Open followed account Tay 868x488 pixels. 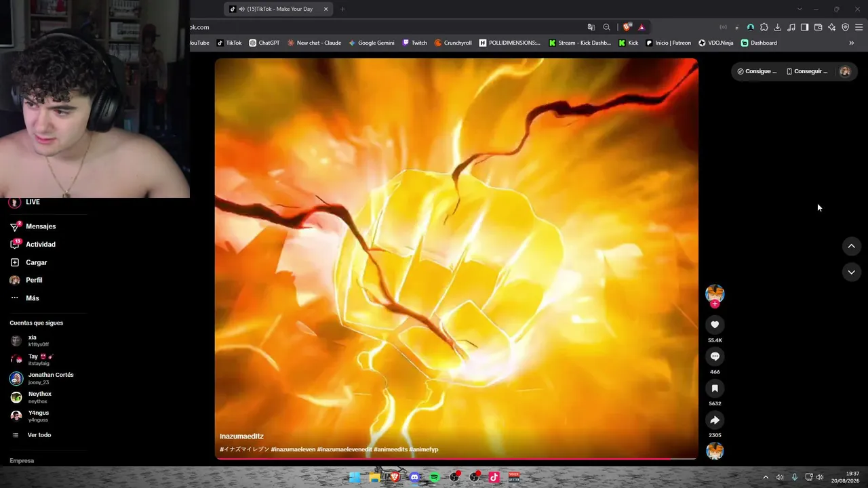pos(41,359)
